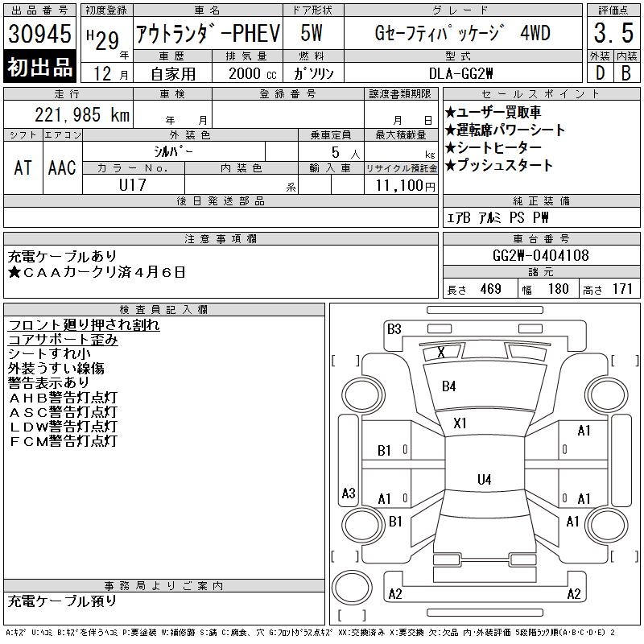Select the X mark on the hood front
644x644 pixels.
(x=440, y=352)
